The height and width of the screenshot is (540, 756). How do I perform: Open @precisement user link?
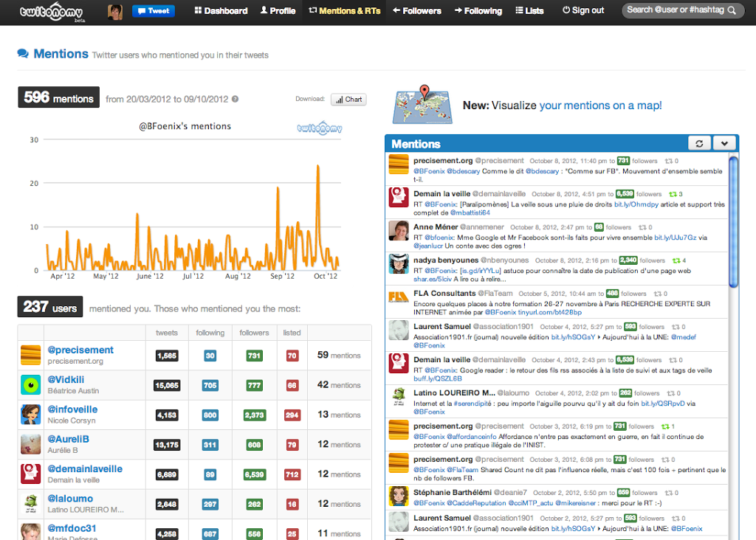click(x=80, y=350)
